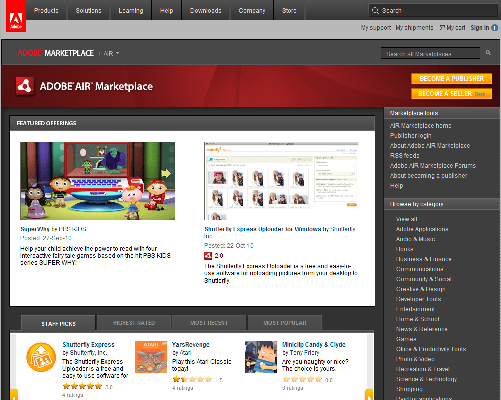
Task: Open the Shutterfly Express staff pick title
Action: coord(88,344)
